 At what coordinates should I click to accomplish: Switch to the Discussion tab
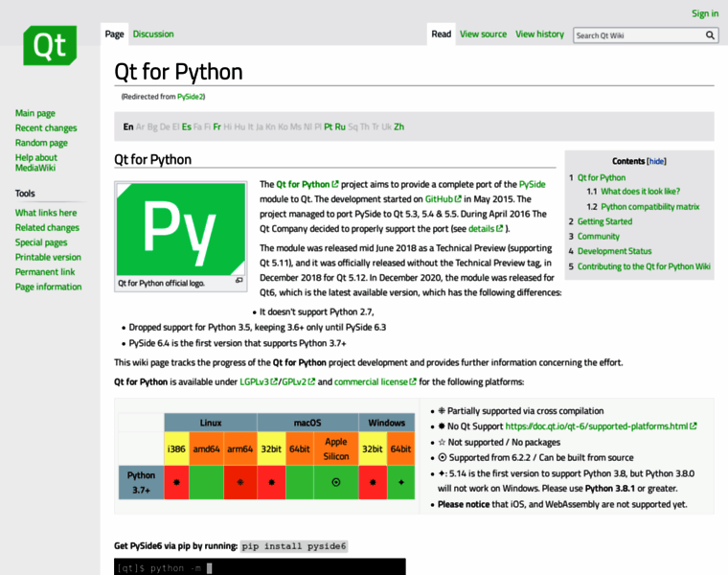coord(153,34)
